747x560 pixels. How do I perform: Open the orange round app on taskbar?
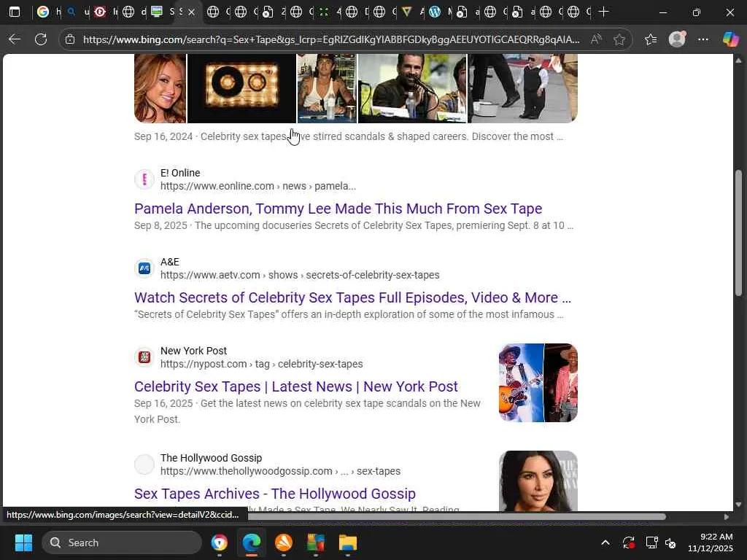(284, 542)
